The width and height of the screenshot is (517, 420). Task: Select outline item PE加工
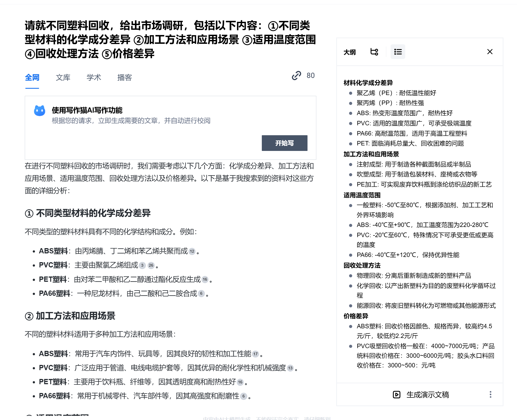(424, 184)
